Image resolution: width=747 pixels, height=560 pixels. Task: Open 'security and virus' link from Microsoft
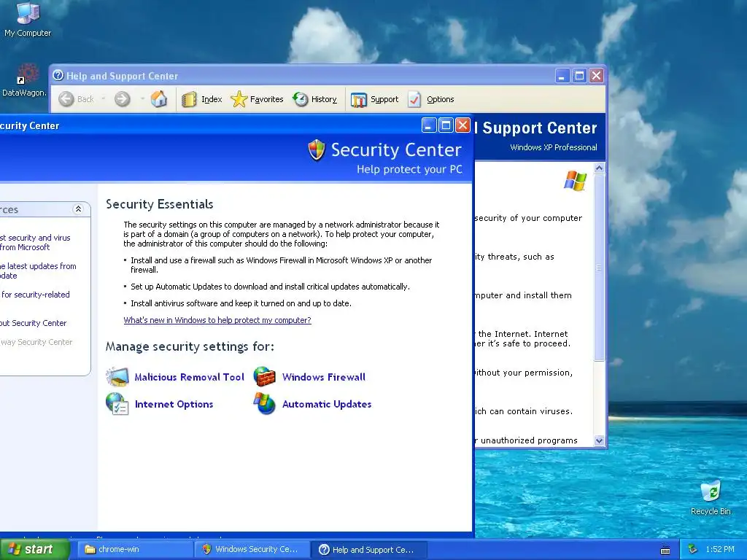click(x=35, y=242)
